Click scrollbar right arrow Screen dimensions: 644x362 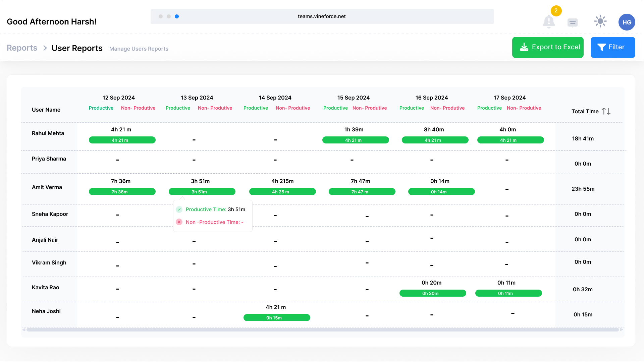(622, 330)
